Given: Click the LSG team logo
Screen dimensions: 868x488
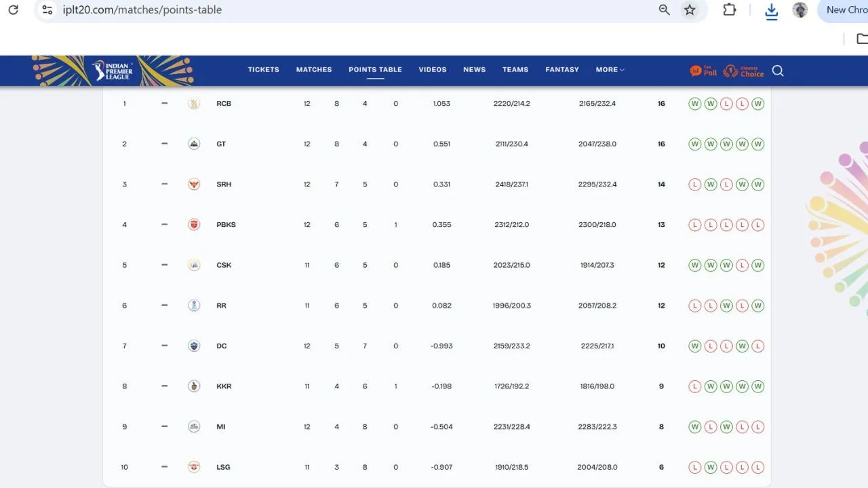Looking at the screenshot, I should pyautogui.click(x=194, y=467).
